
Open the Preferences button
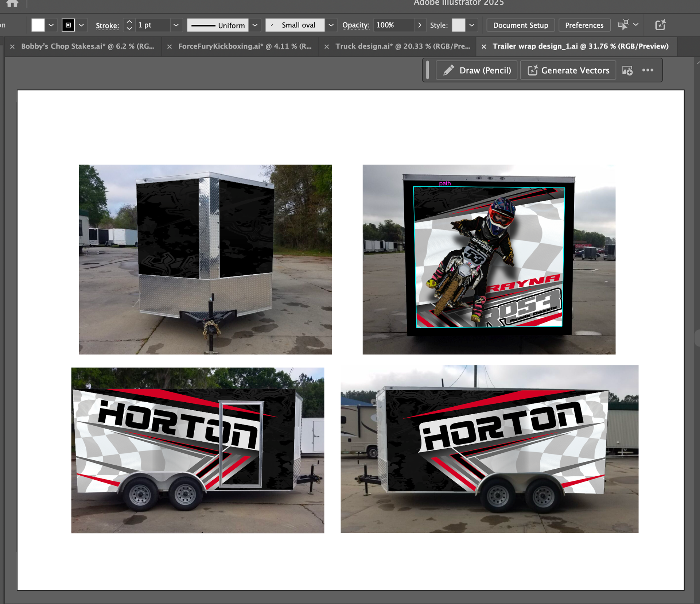[584, 25]
